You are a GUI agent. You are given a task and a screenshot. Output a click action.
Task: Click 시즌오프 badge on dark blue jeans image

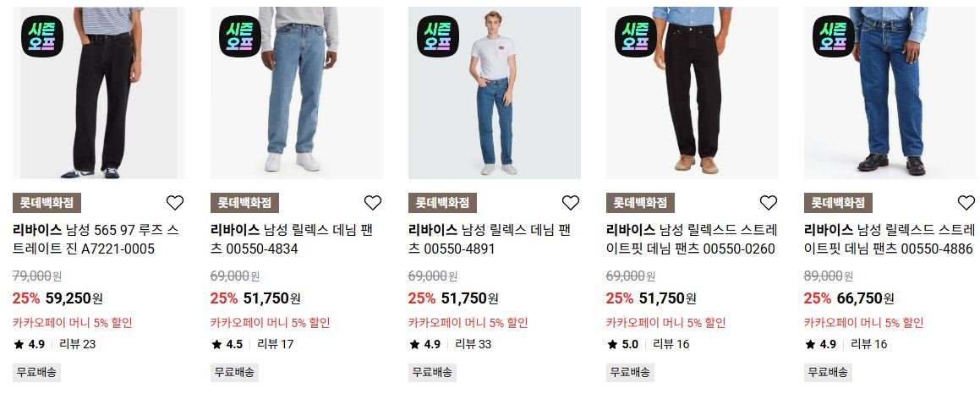pos(834,36)
